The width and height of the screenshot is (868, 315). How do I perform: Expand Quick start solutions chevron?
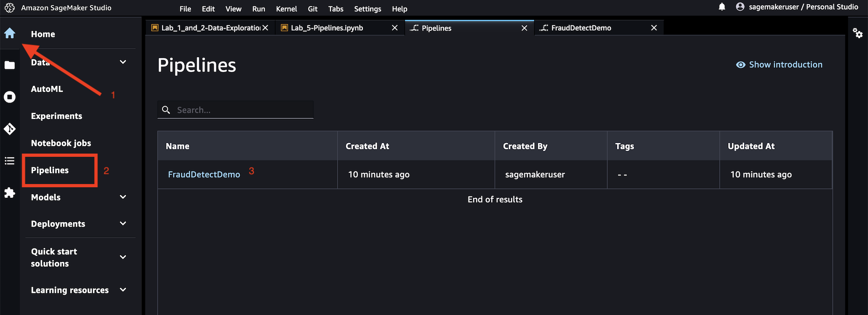[123, 257]
